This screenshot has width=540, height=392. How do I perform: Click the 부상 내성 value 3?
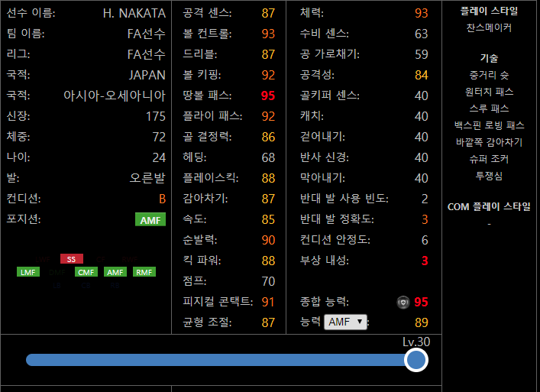(x=425, y=261)
